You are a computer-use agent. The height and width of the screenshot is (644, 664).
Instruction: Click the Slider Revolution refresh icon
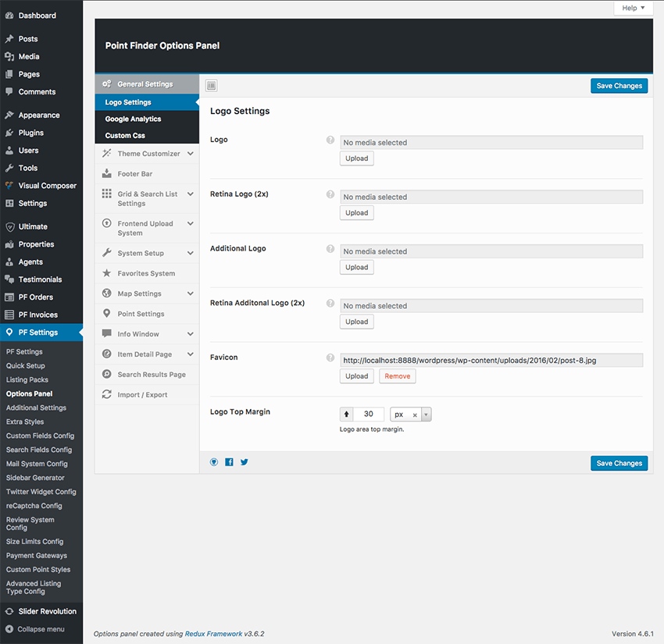coord(9,611)
